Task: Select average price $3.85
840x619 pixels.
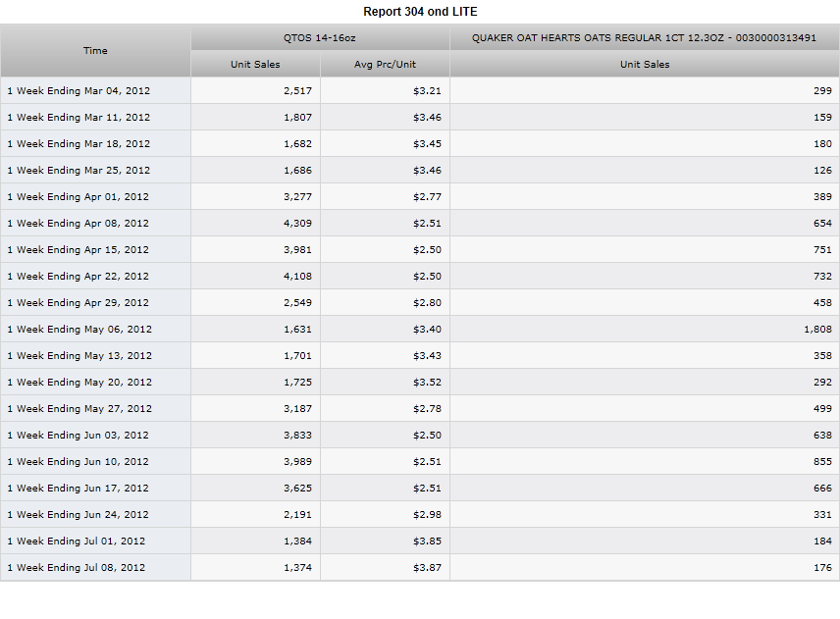Action: tap(428, 542)
